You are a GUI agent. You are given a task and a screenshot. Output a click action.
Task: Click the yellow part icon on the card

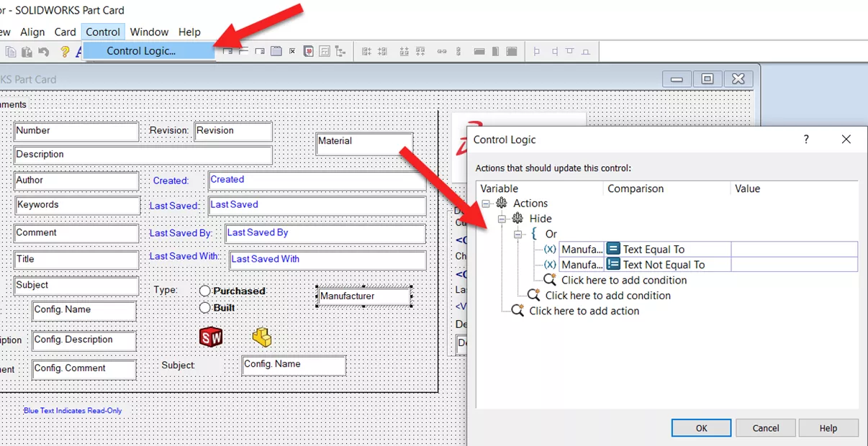point(263,336)
